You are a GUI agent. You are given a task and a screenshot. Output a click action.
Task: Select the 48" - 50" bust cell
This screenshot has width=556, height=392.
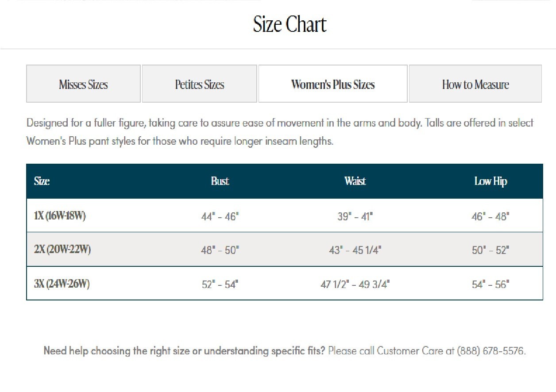220,250
